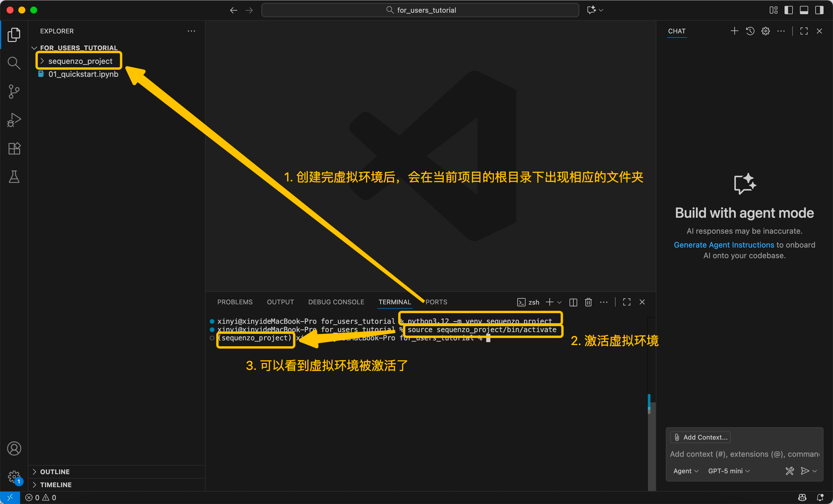This screenshot has width=833, height=504.
Task: Toggle the secondary side bar visibility
Action: pos(819,10)
